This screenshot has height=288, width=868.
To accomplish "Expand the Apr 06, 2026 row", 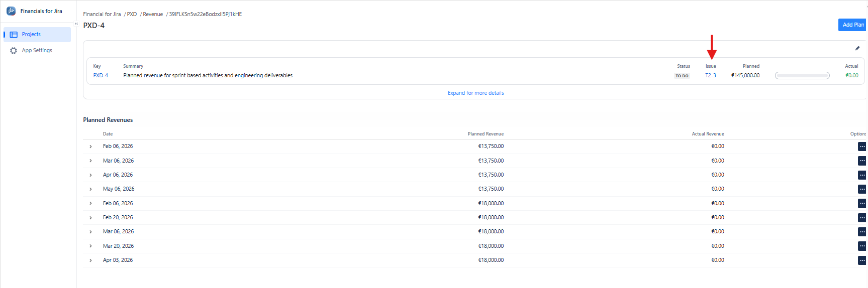I will click(x=90, y=175).
